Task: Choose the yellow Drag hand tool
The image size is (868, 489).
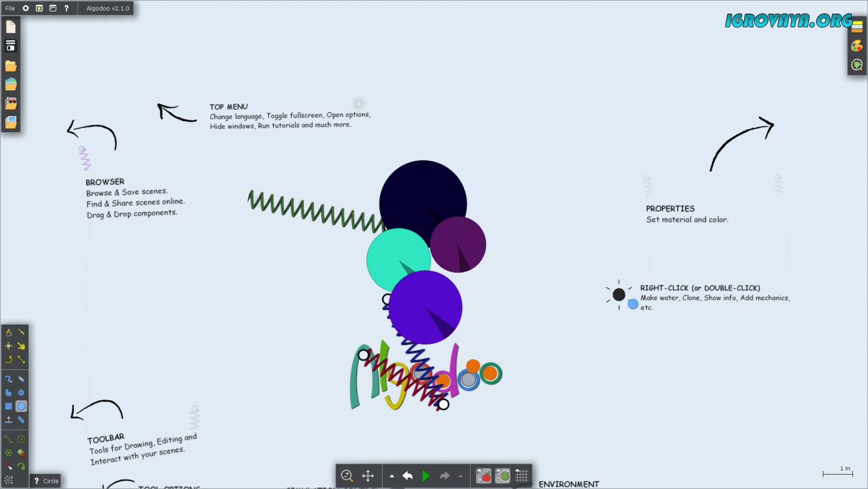Action: (x=21, y=346)
